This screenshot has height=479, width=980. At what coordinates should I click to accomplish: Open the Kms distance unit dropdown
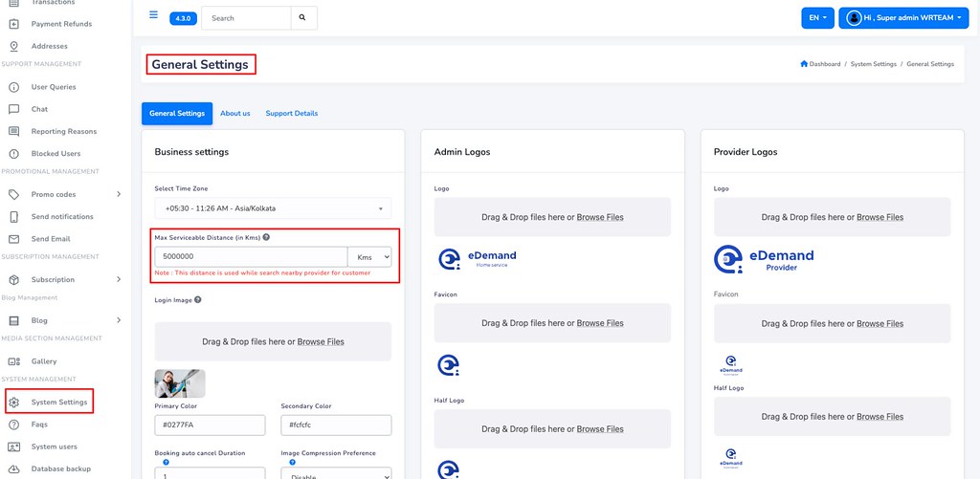372,257
